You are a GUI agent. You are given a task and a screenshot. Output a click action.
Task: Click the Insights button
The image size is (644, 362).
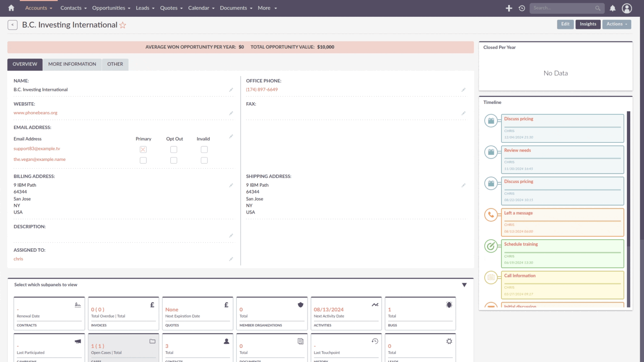588,24
